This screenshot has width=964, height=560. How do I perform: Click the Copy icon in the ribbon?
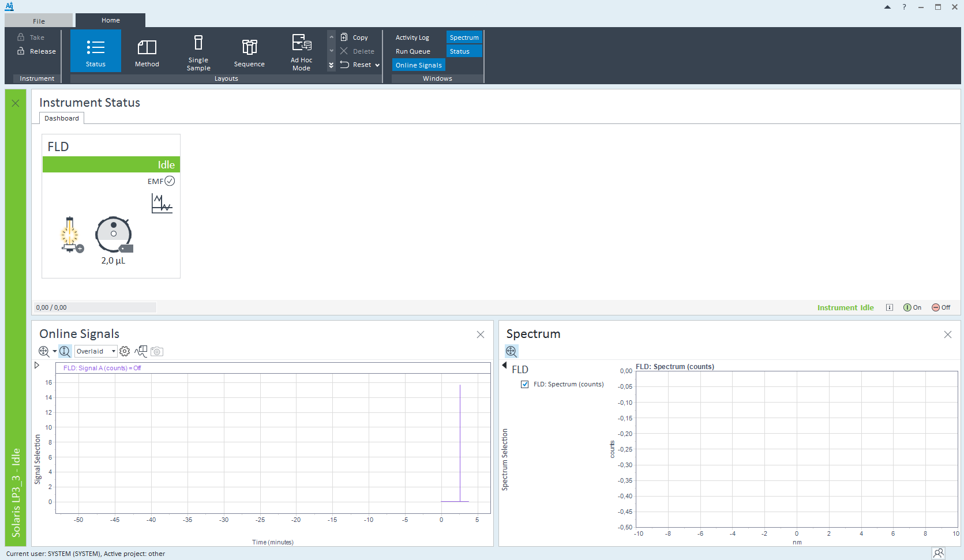344,37
